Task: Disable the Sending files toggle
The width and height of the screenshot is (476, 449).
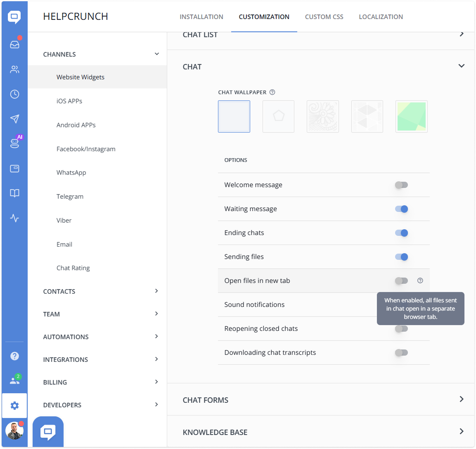Action: click(x=401, y=257)
